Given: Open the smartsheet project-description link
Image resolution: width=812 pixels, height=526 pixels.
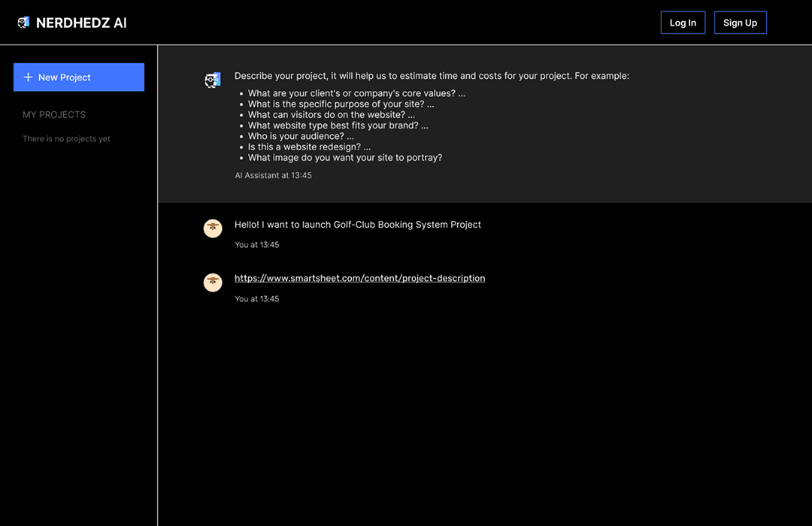Looking at the screenshot, I should click(x=359, y=277).
